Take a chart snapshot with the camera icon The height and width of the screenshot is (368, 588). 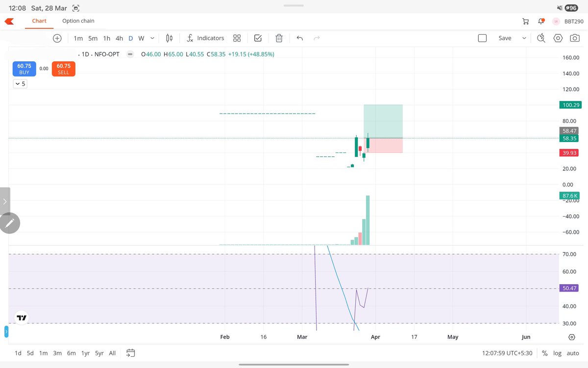point(574,38)
